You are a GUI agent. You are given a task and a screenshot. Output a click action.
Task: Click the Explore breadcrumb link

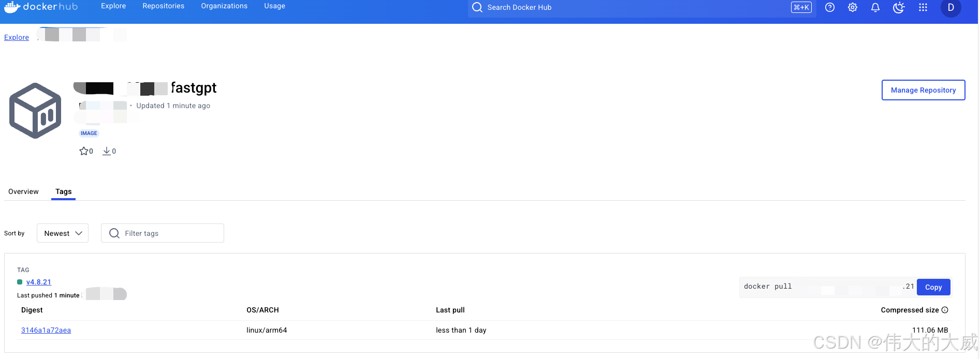[x=17, y=37]
